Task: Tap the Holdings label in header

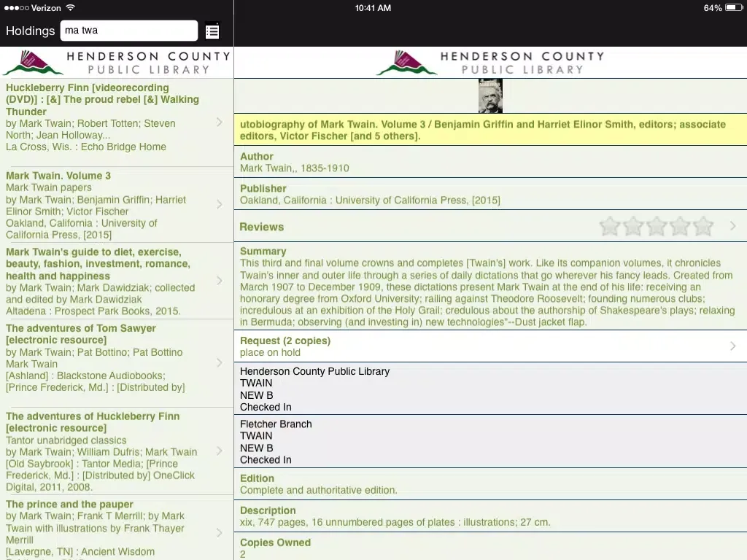Action: pyautogui.click(x=31, y=31)
